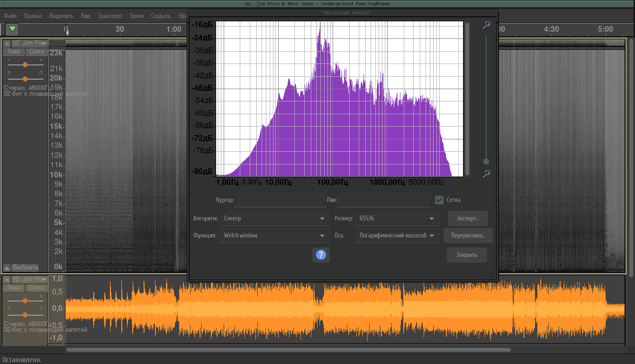
Task: Open help via the blue question mark icon
Action: click(321, 255)
